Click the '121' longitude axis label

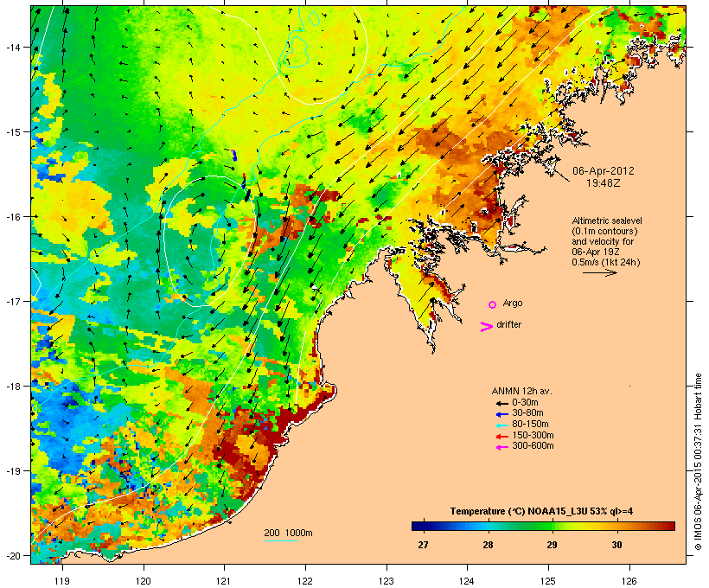[x=224, y=581]
